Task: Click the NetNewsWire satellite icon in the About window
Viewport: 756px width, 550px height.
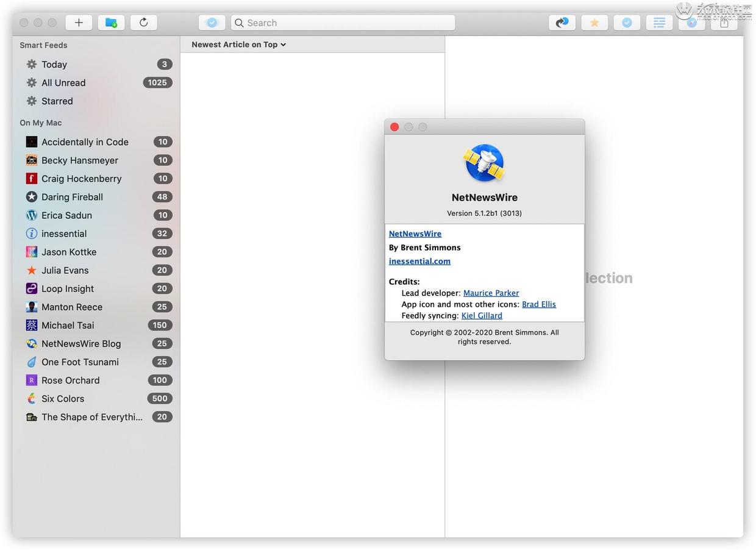Action: pyautogui.click(x=485, y=163)
